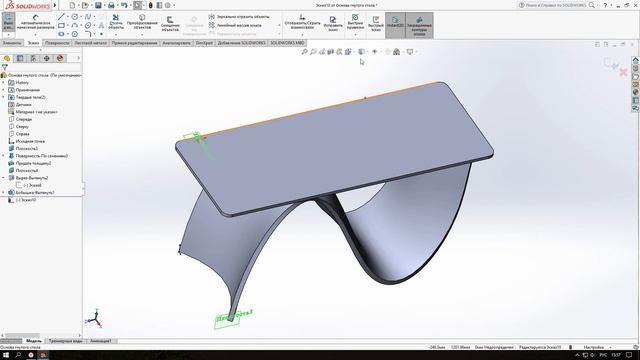Image resolution: width=640 pixels, height=360 pixels.
Task: Select the Spline sketch tool
Action: [88, 17]
